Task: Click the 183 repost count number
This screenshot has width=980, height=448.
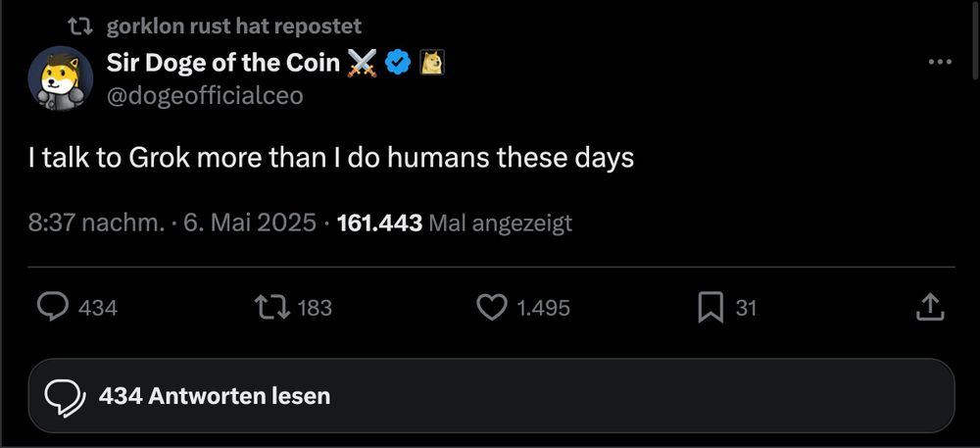Action: pyautogui.click(x=315, y=308)
